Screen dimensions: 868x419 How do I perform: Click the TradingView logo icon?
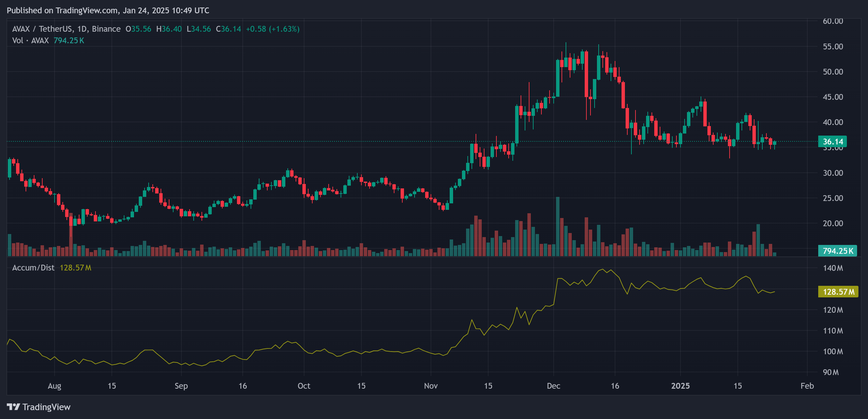pos(14,407)
